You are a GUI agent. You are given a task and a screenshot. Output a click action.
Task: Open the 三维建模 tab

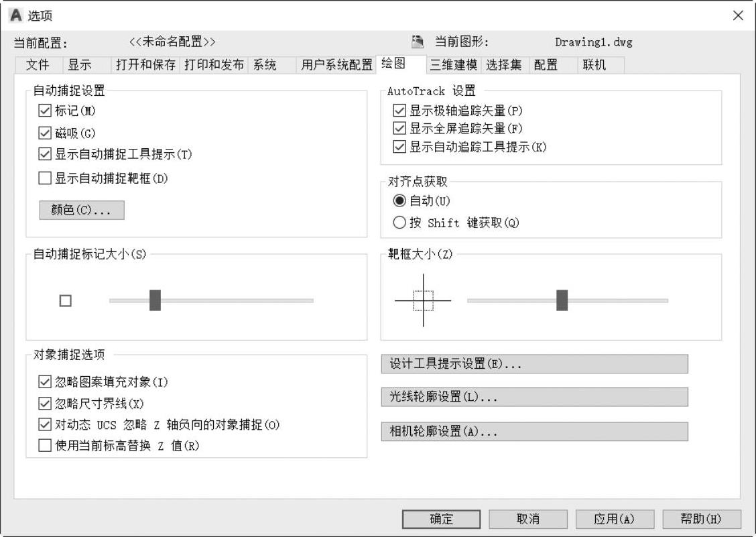(454, 64)
